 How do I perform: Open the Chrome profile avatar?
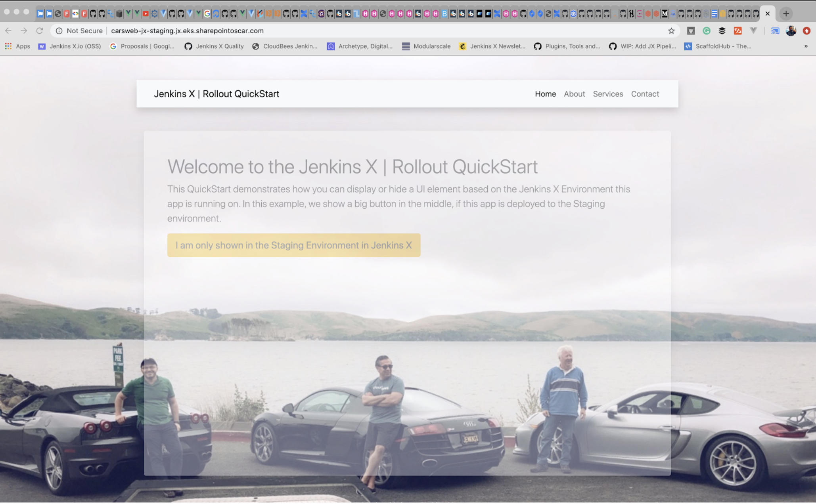tap(791, 31)
